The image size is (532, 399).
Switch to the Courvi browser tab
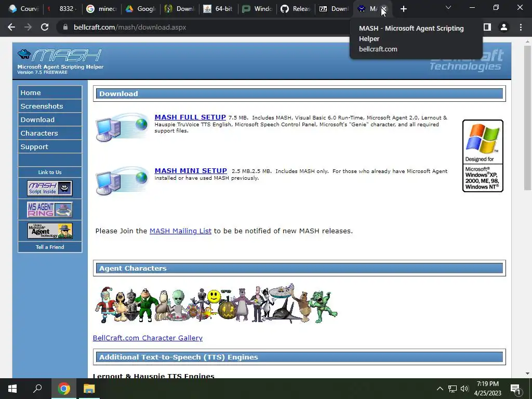coord(24,9)
